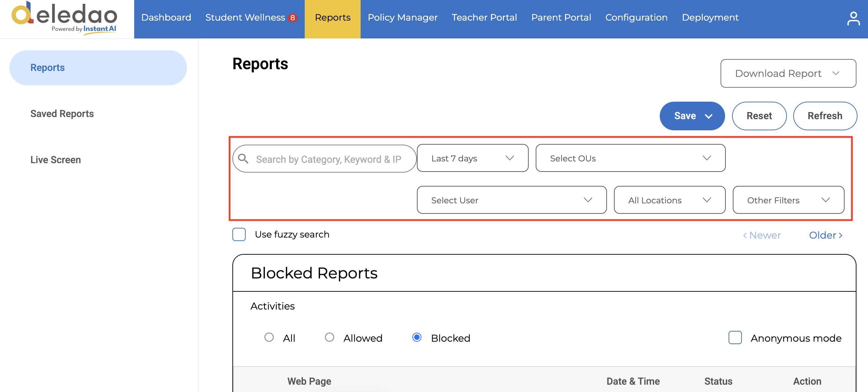Open the Download Report dropdown
The image size is (868, 392).
tap(788, 73)
